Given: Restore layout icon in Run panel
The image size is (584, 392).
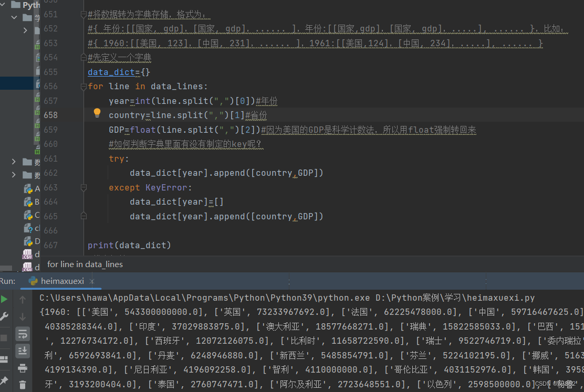Looking at the screenshot, I should click(4, 359).
